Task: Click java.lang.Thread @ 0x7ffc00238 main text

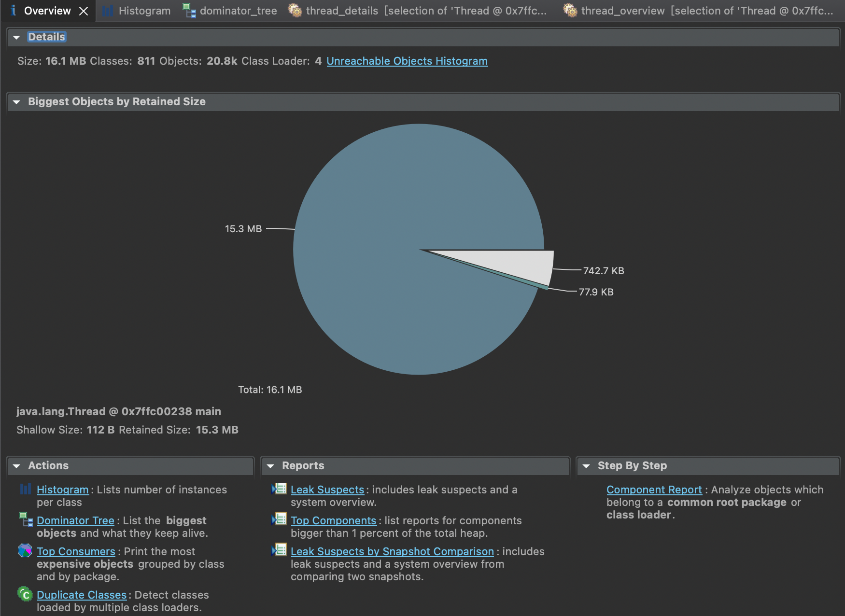Action: pos(119,412)
